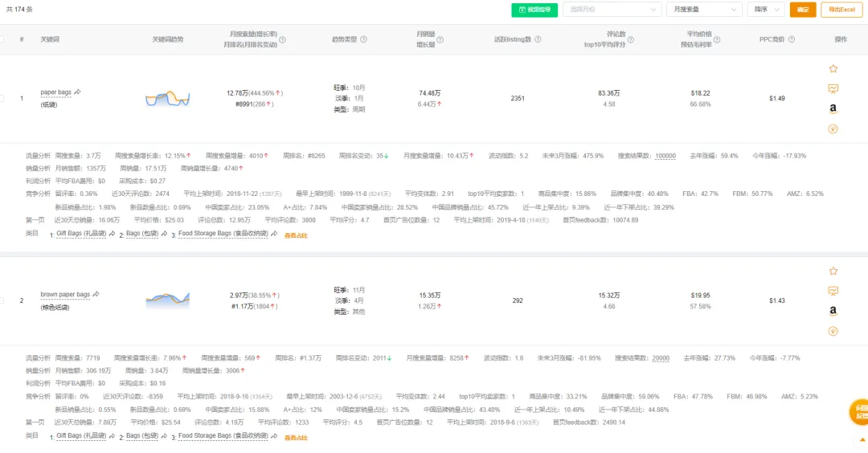Click the $19.95 average price for brown paper bags
This screenshot has height=453, width=868.
[700, 296]
